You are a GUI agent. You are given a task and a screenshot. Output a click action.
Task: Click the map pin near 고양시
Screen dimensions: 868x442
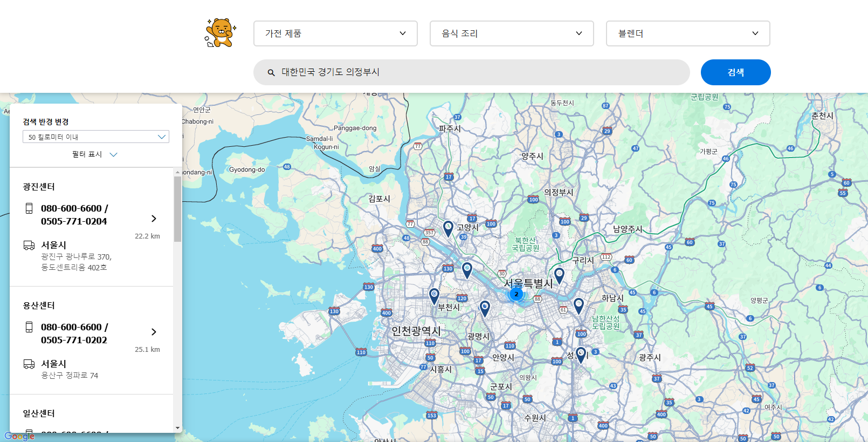(x=448, y=229)
